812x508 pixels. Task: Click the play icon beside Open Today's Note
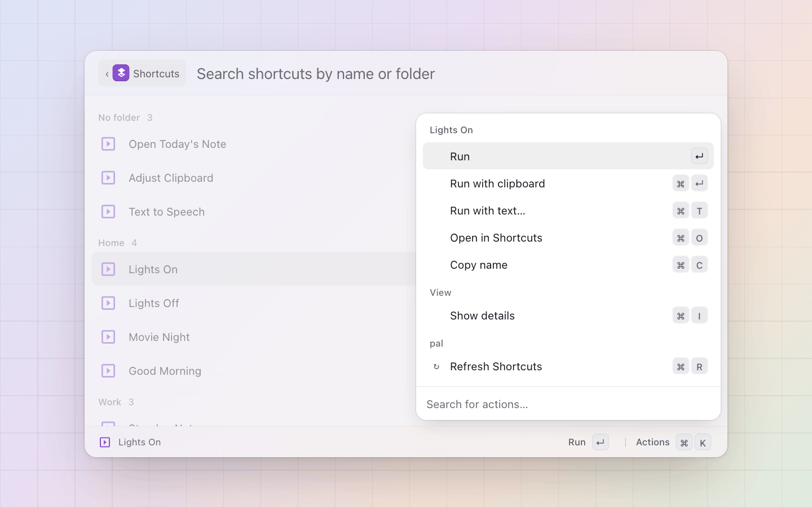pos(108,144)
